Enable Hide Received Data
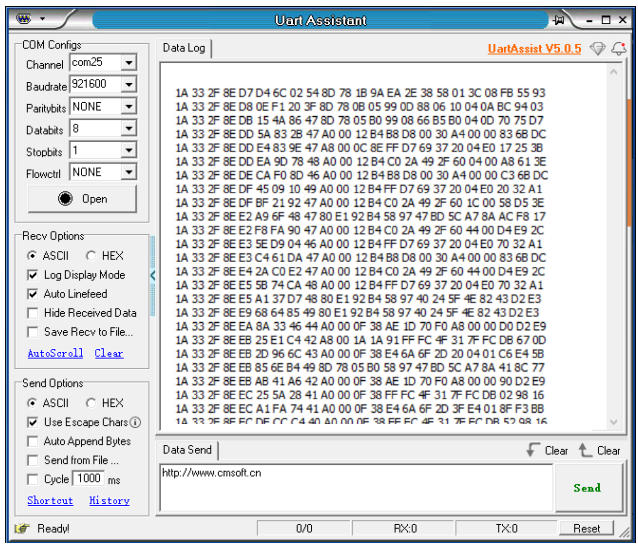 [32, 313]
